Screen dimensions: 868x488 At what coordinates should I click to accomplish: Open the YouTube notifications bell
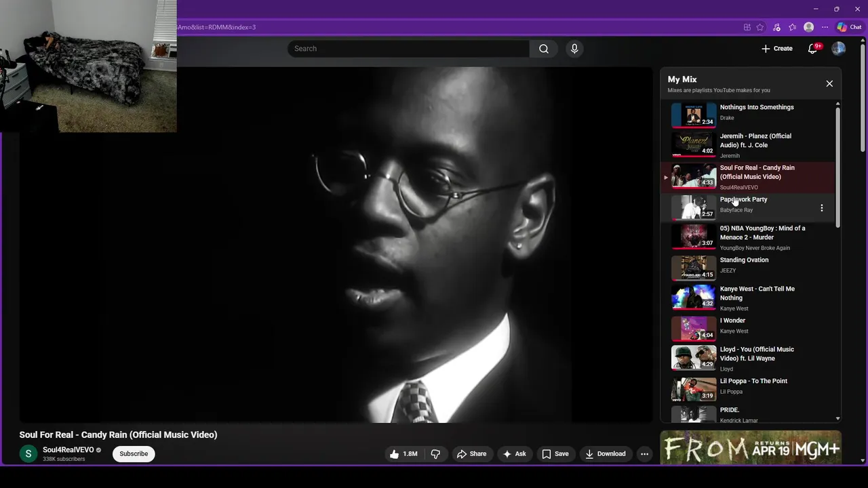tap(812, 49)
